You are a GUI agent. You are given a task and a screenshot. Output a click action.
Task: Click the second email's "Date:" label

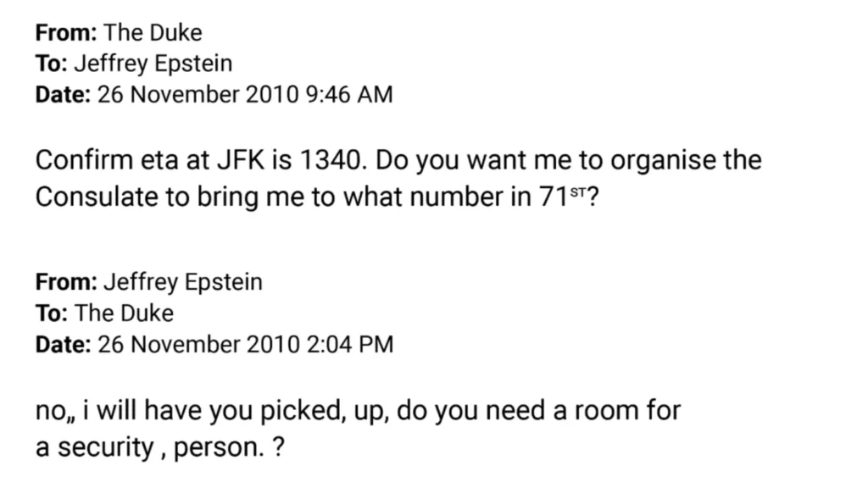click(x=64, y=344)
